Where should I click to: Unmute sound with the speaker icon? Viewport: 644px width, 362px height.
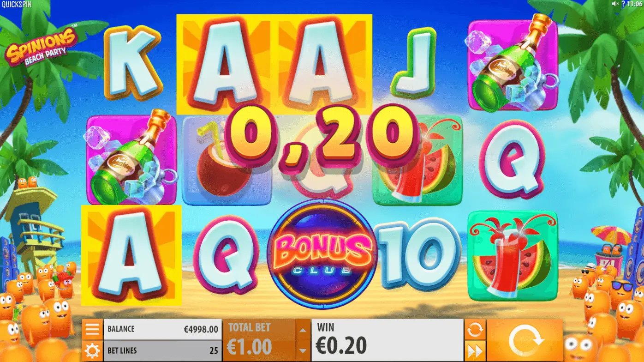tap(615, 4)
